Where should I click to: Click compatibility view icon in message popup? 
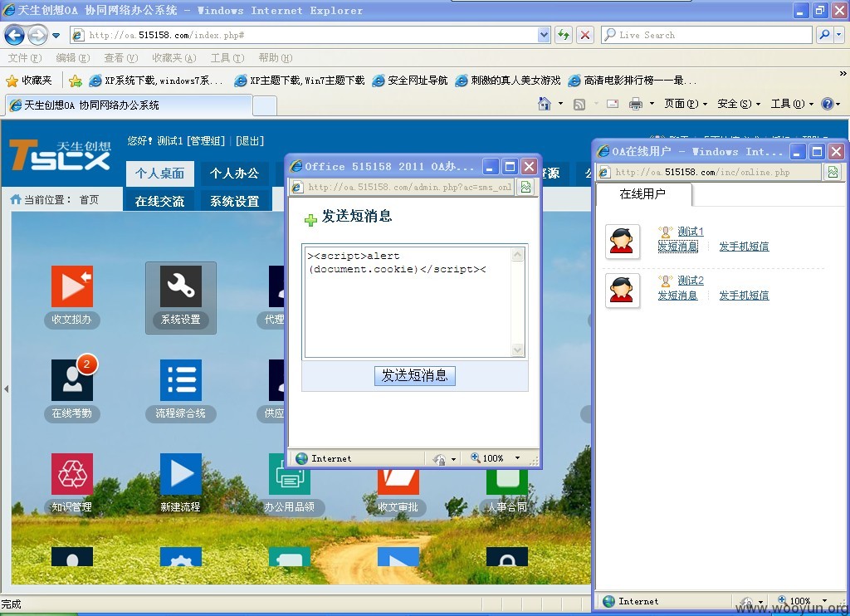(x=525, y=187)
